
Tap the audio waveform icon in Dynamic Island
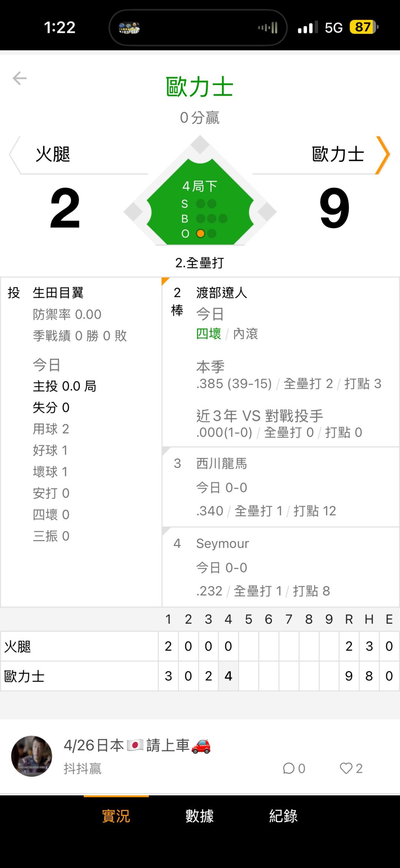click(268, 27)
